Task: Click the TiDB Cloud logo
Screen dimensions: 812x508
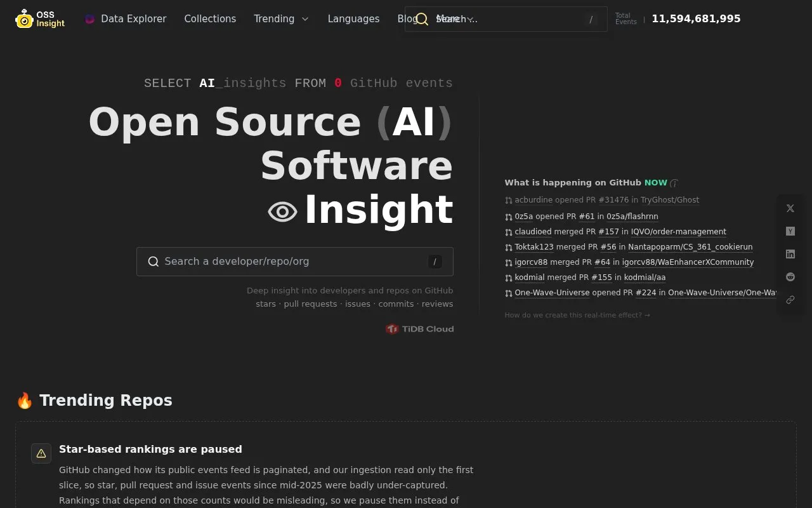Action: pos(420,329)
